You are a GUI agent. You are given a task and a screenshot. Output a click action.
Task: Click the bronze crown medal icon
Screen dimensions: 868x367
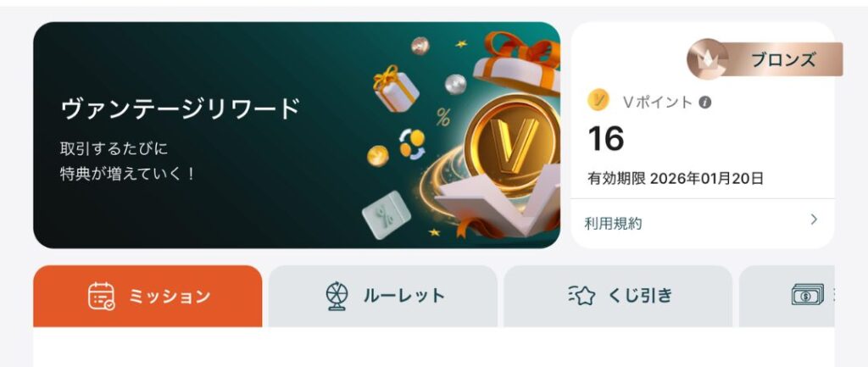(x=708, y=59)
